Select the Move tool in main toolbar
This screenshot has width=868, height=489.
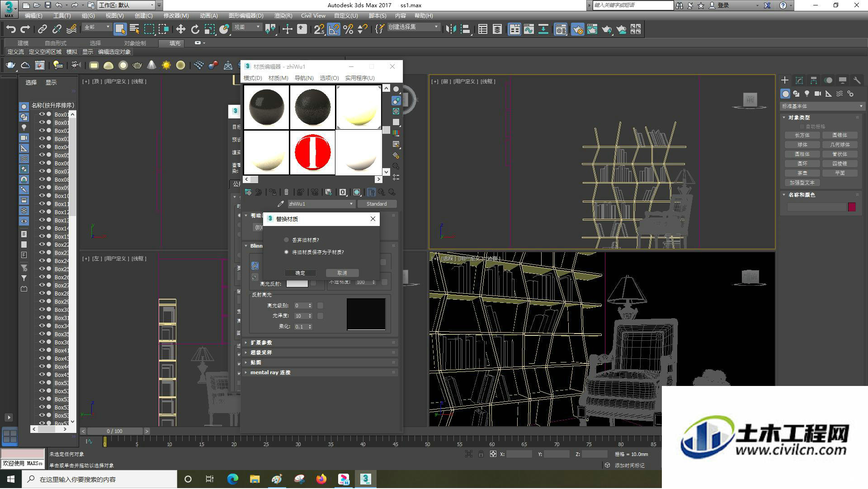pyautogui.click(x=180, y=29)
